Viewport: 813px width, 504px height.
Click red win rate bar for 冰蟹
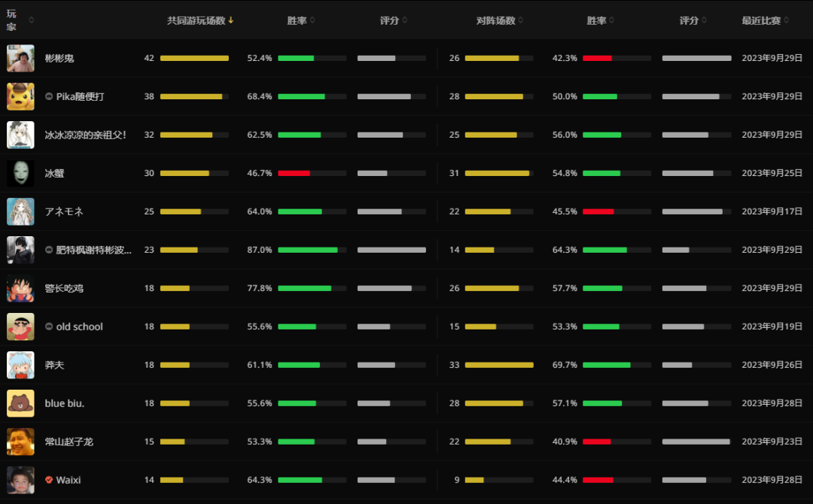click(x=294, y=173)
